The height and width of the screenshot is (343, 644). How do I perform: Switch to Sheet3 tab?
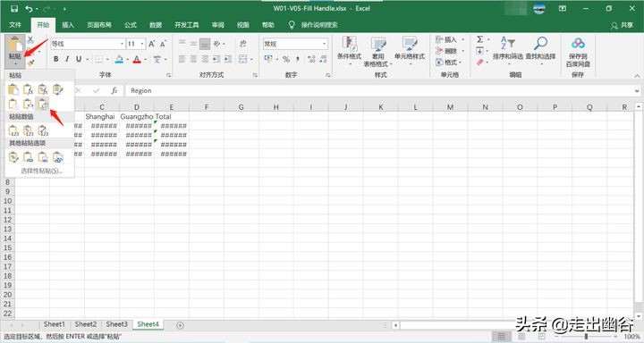pyautogui.click(x=116, y=324)
